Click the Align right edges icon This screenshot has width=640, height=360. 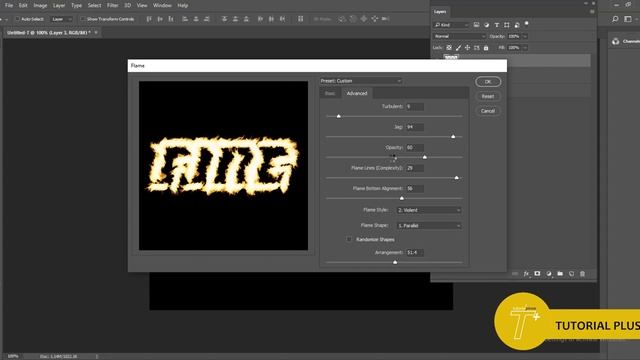(x=207, y=19)
